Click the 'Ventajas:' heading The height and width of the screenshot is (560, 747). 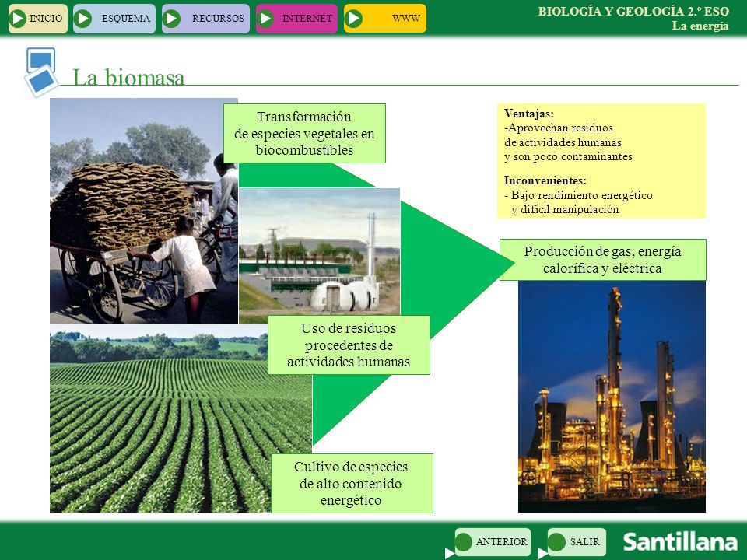(x=529, y=114)
